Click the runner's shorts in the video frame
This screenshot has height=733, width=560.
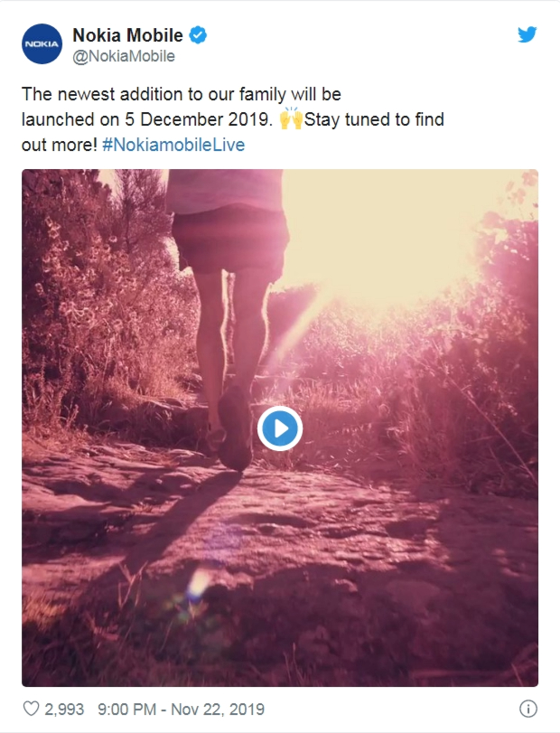[x=229, y=240]
